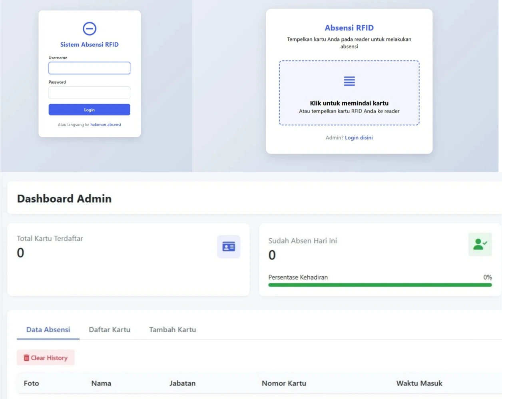Click the Jabatan column header
The height and width of the screenshot is (399, 532).
coord(182,383)
